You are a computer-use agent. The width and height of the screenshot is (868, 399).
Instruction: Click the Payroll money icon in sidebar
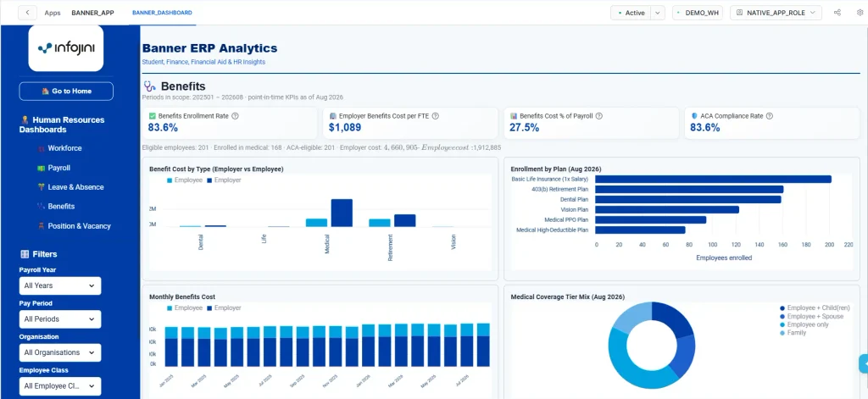(x=41, y=168)
